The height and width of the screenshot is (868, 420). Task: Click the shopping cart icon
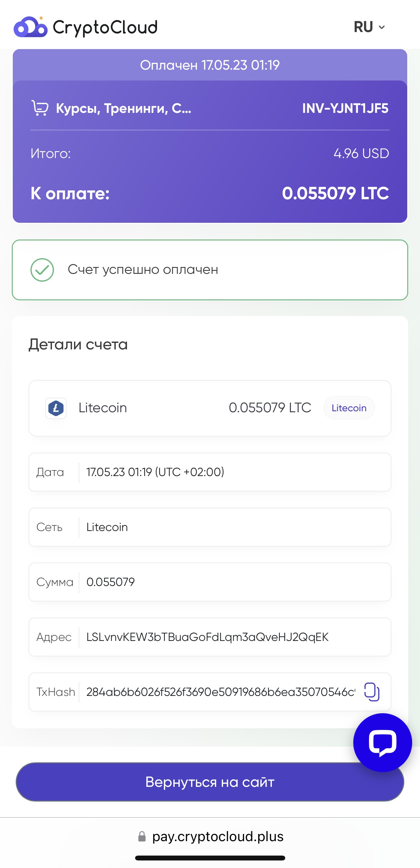pos(40,108)
